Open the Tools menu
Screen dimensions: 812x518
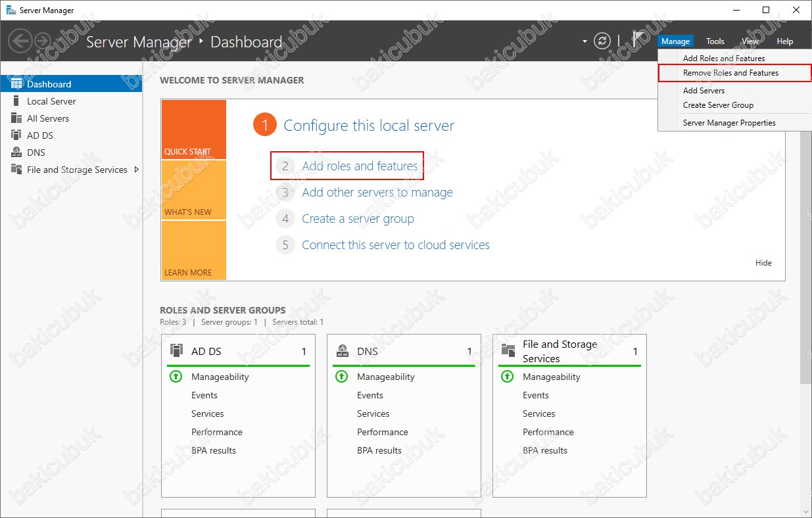[715, 41]
